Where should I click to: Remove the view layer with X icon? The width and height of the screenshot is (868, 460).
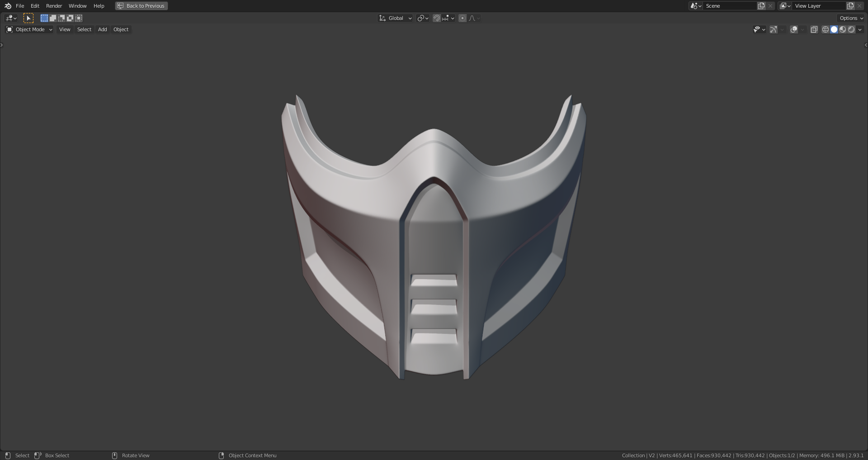(x=859, y=6)
